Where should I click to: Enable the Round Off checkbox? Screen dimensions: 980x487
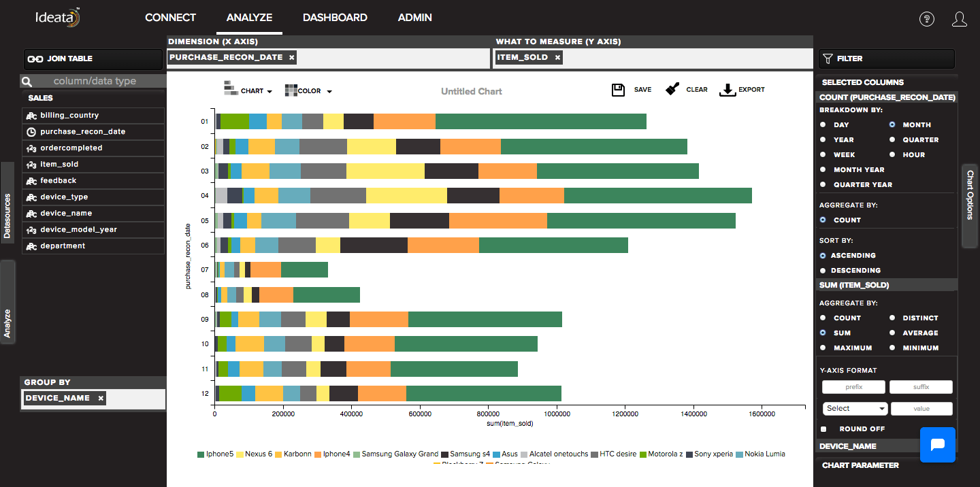pos(823,429)
